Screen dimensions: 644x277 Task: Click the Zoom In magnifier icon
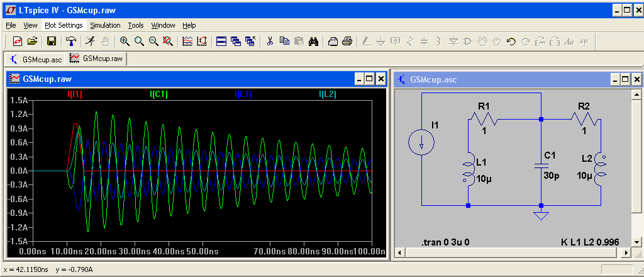125,42
